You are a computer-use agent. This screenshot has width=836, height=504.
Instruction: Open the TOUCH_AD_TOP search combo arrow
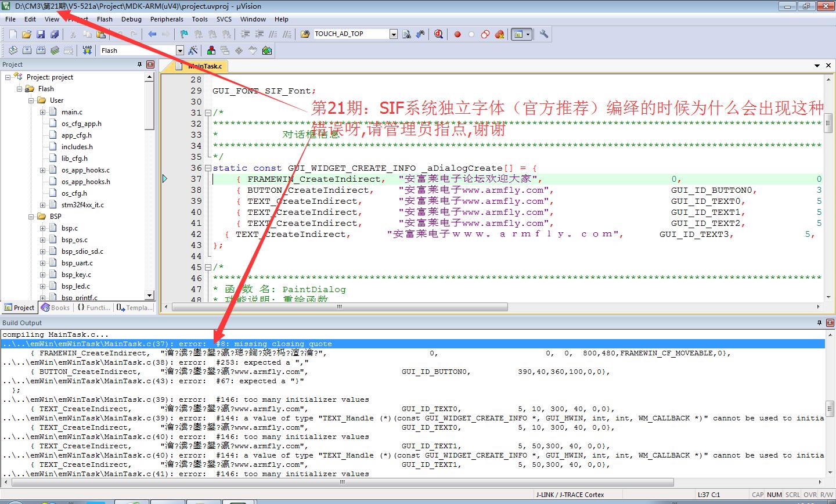394,34
